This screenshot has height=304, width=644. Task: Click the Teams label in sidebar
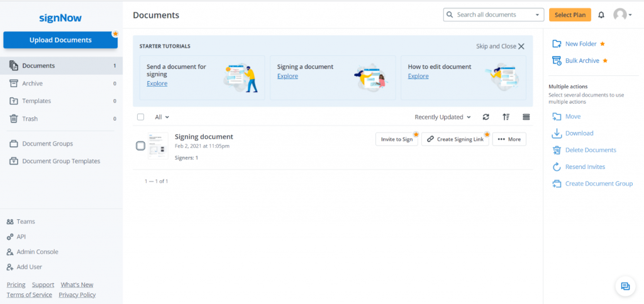(x=26, y=222)
